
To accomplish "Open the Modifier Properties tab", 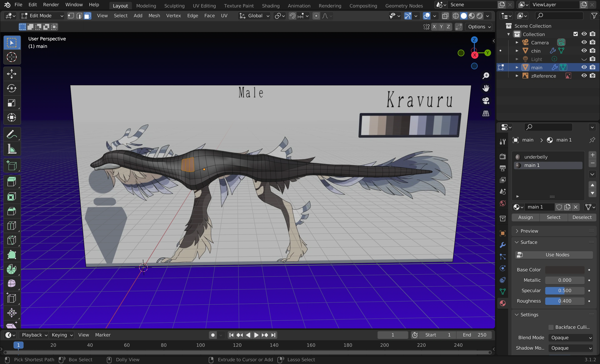I will tap(502, 245).
